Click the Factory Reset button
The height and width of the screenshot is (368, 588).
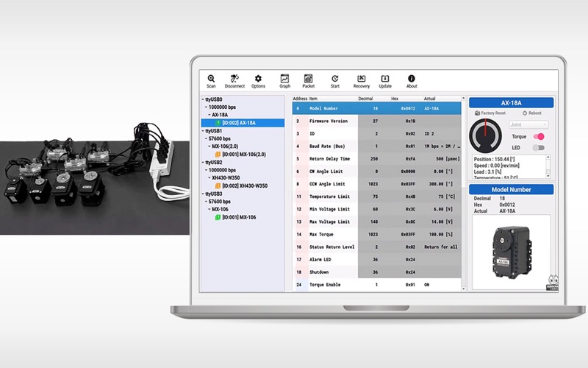[490, 113]
